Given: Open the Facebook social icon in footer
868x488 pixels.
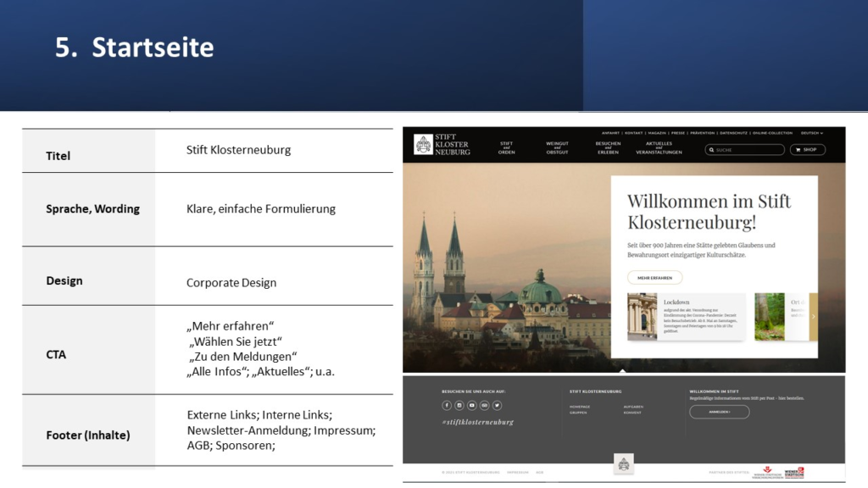Looking at the screenshot, I should click(x=447, y=406).
